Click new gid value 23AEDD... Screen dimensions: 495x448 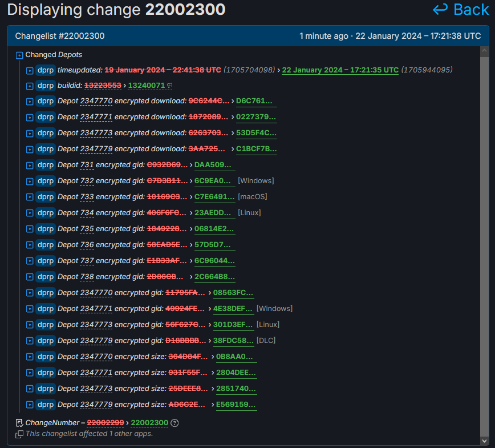coord(214,213)
